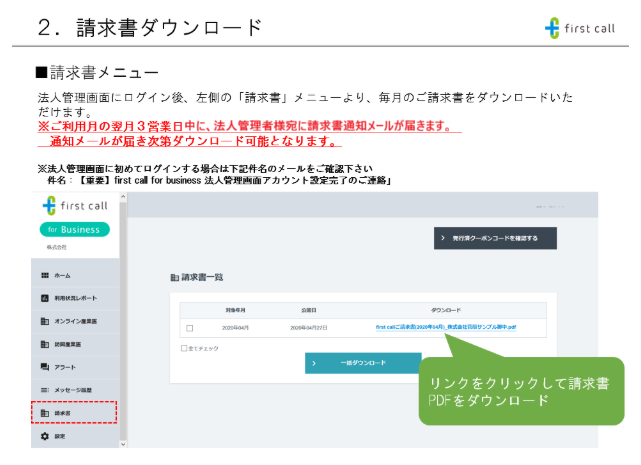Viewport: 641px width, 465px height.
Task: Tick the checkbox in the 2020年04月 row
Action: [190, 328]
